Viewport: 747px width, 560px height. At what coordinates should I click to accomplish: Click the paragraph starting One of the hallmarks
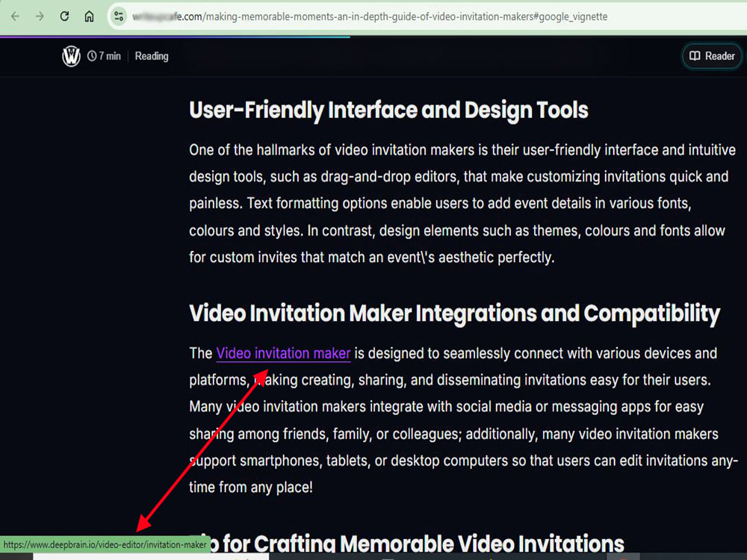click(x=462, y=204)
